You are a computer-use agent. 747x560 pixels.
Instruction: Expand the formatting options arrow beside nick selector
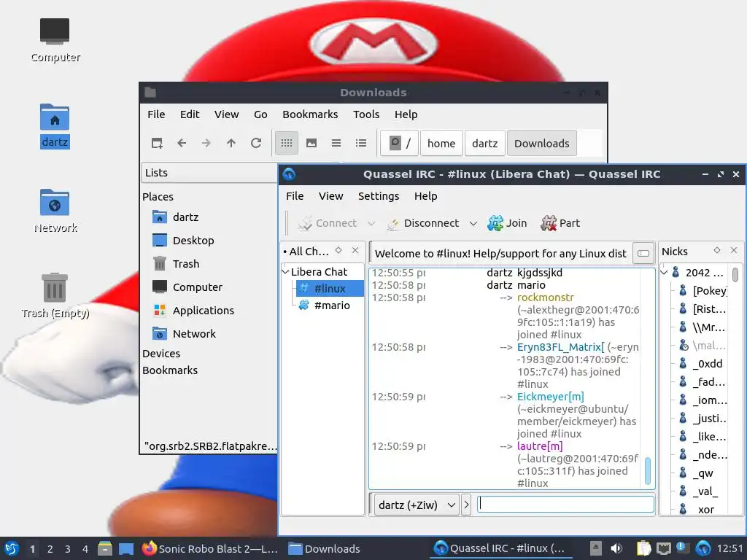(466, 505)
